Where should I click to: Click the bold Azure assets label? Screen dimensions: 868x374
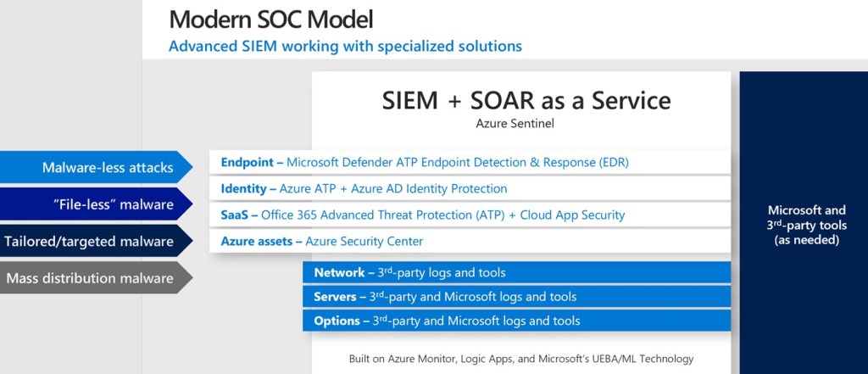pos(258,242)
